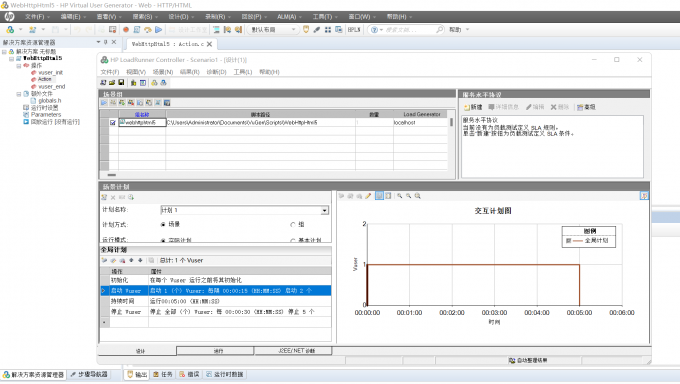The width and height of the screenshot is (680, 384).
Task: Select the 组 radio button for schedule by
Action: pos(293,225)
